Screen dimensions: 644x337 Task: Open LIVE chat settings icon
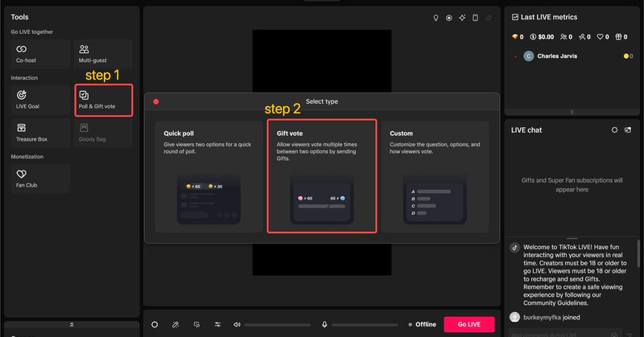[614, 129]
